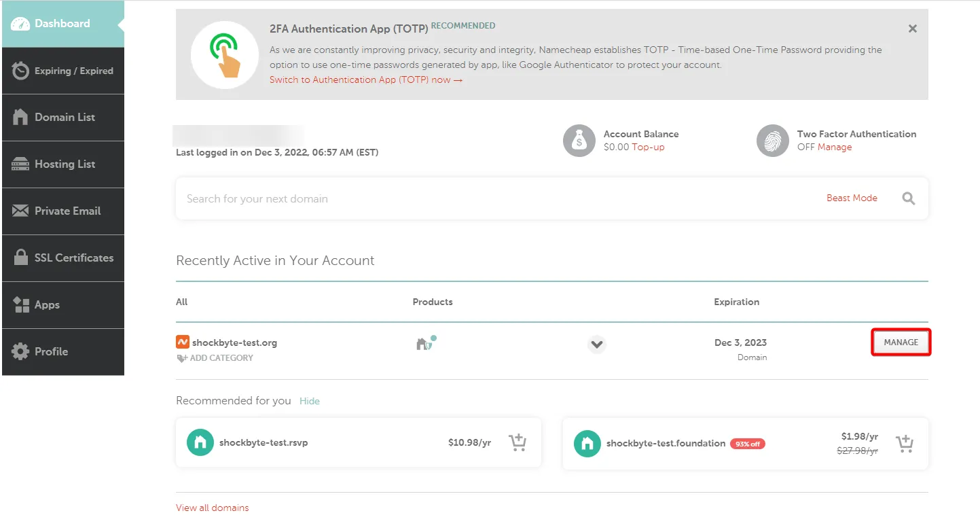Click the house icon beside shockbyte-test.rsvp
This screenshot has width=980, height=528.
click(x=200, y=443)
